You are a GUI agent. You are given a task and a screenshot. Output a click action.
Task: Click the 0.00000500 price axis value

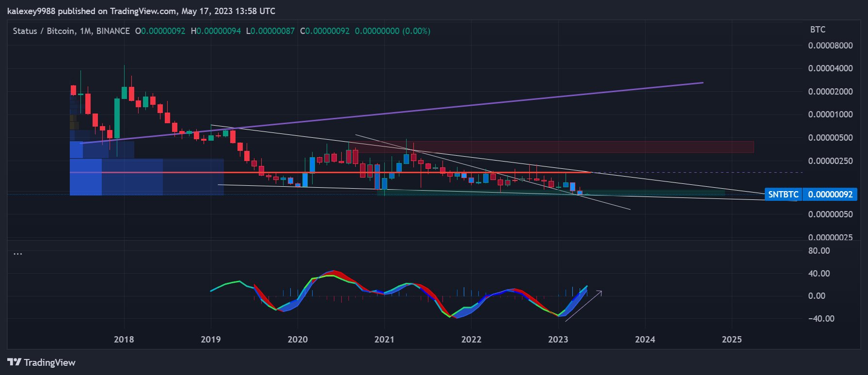(830, 138)
